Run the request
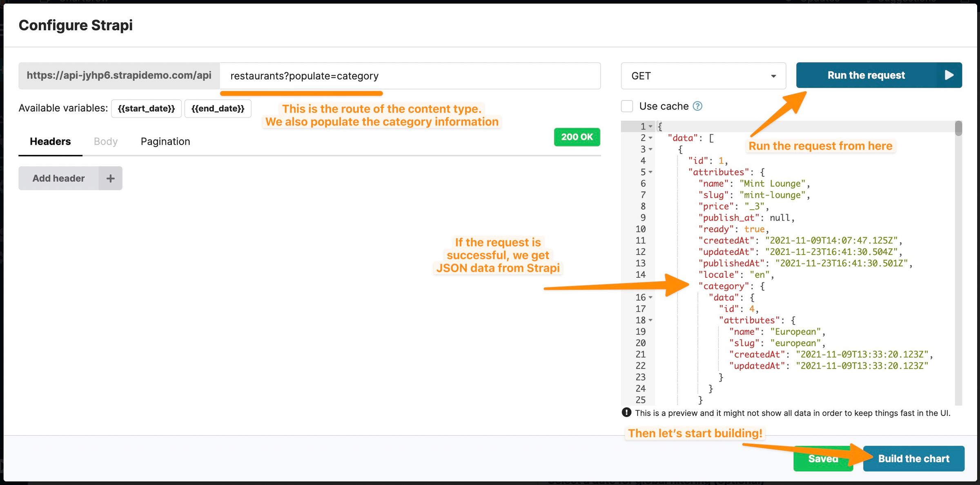Viewport: 980px width, 485px height. pos(866,75)
